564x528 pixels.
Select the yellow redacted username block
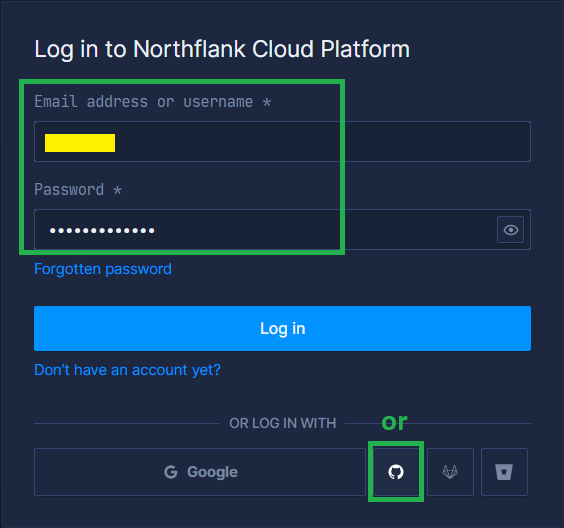point(80,143)
